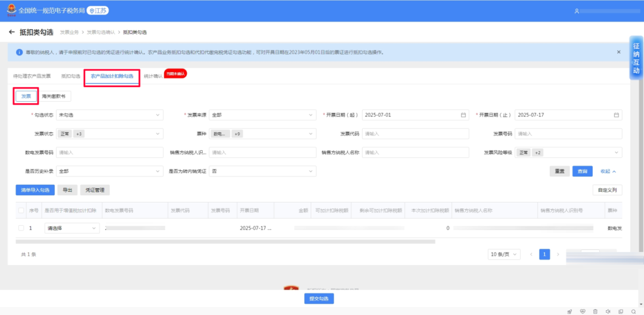Screen dimensions: 644x315
Task: Select the 农产品加计扣除勾选 tab
Action: click(112, 76)
